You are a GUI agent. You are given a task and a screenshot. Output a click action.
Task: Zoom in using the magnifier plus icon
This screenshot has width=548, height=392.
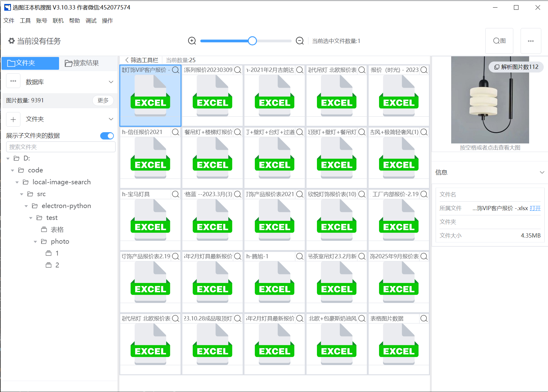192,41
